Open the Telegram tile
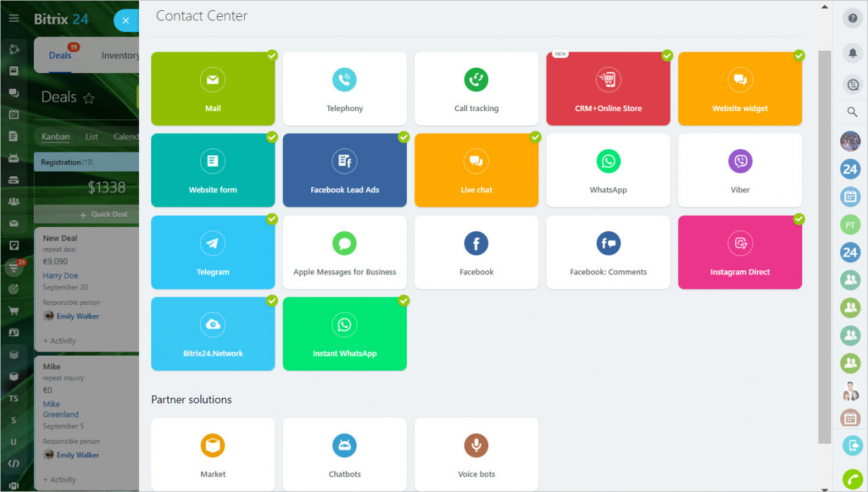The height and width of the screenshot is (492, 868). 213,252
